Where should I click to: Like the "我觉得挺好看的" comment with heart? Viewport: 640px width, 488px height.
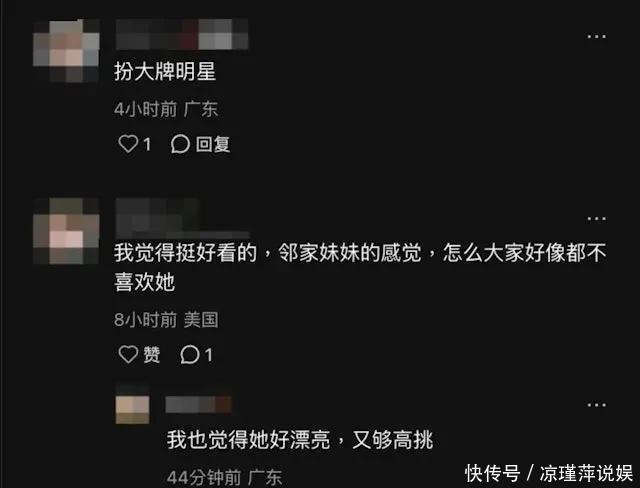(x=128, y=354)
